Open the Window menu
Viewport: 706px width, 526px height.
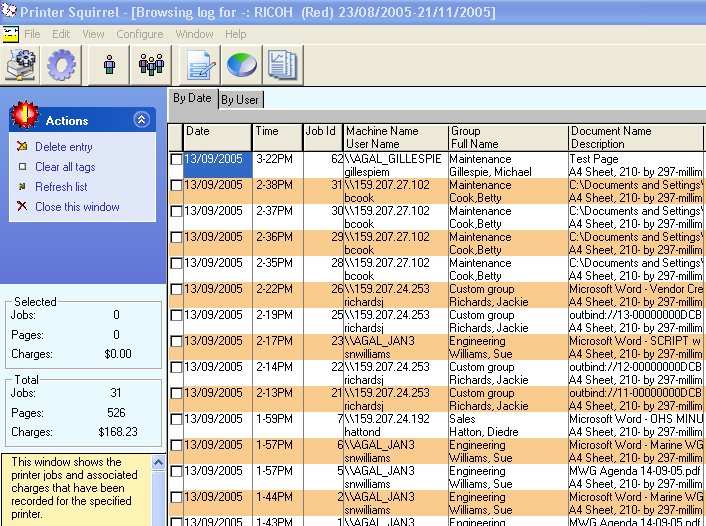tap(195, 34)
